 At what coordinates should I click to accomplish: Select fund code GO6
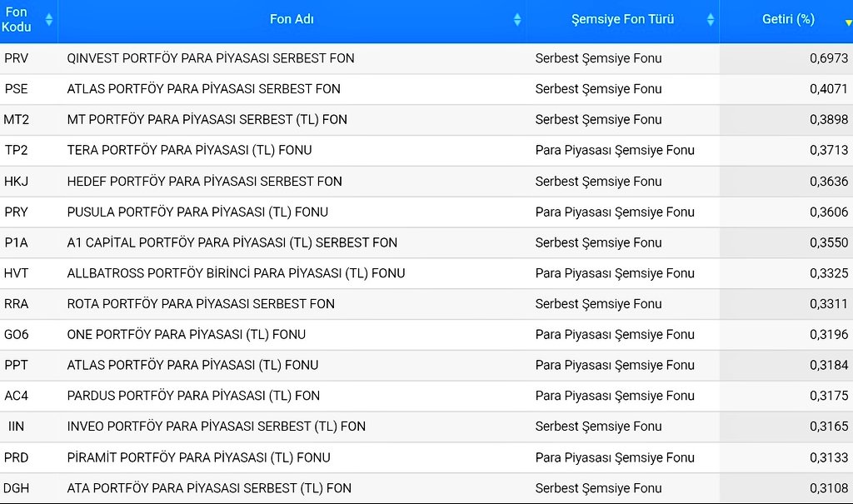(17, 334)
